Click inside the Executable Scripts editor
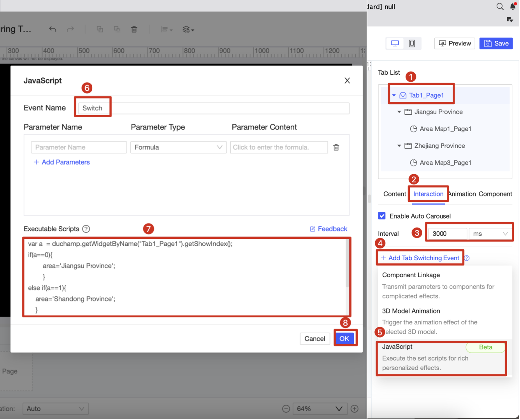This screenshot has width=520, height=420. point(184,277)
